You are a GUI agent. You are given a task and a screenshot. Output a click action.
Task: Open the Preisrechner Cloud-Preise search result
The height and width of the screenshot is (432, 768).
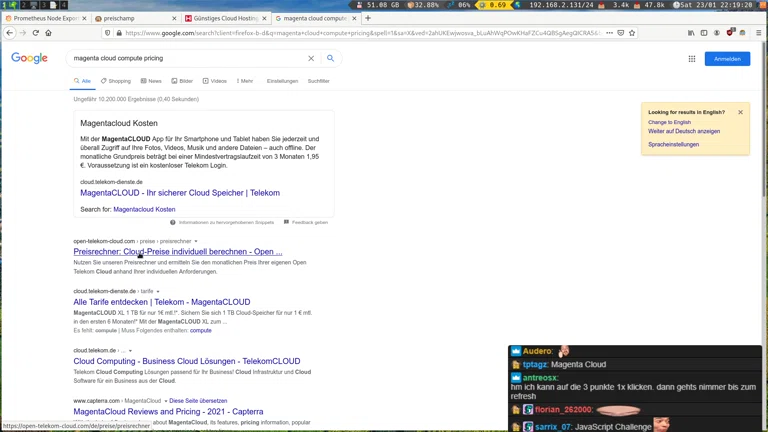click(177, 252)
